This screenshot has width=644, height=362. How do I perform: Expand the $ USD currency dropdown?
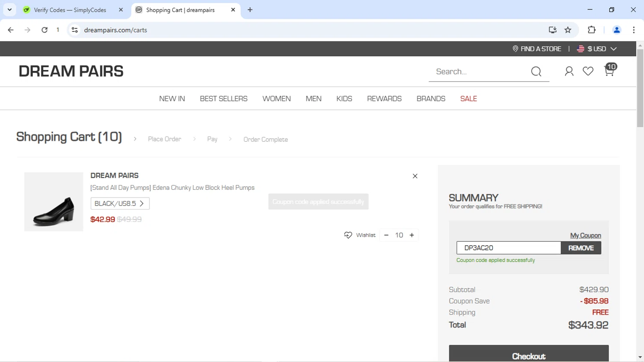(x=597, y=49)
